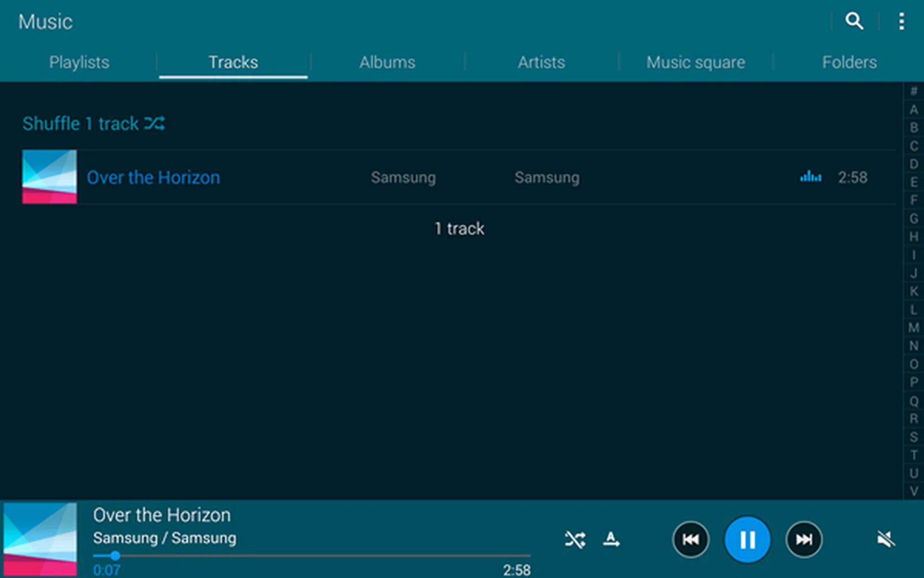Switch to the Albums tab

pyautogui.click(x=387, y=62)
